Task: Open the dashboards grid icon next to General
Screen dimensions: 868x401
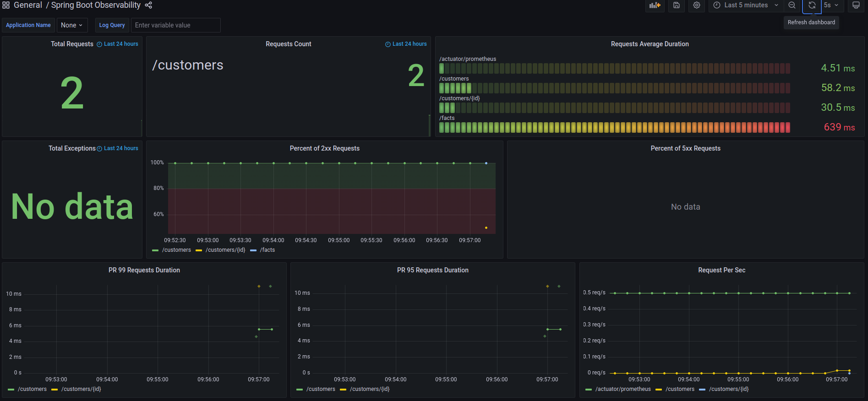Action: 6,5
